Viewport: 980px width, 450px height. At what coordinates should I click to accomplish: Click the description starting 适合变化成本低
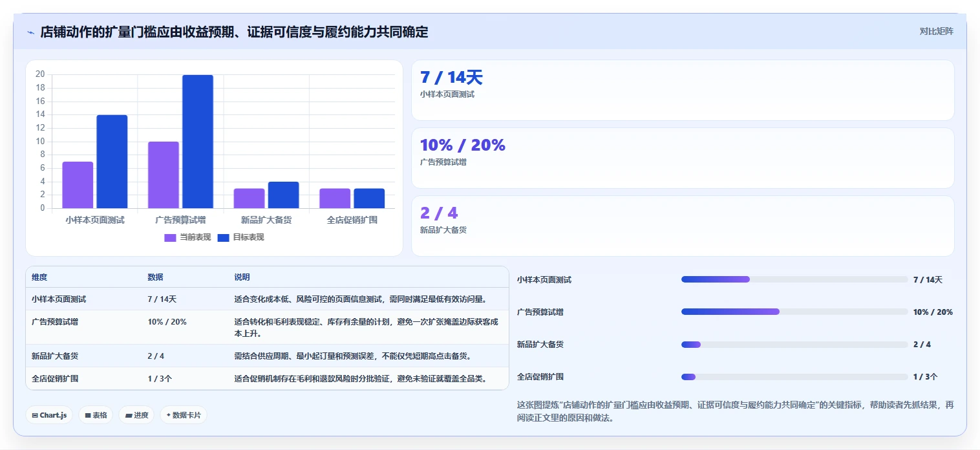360,299
